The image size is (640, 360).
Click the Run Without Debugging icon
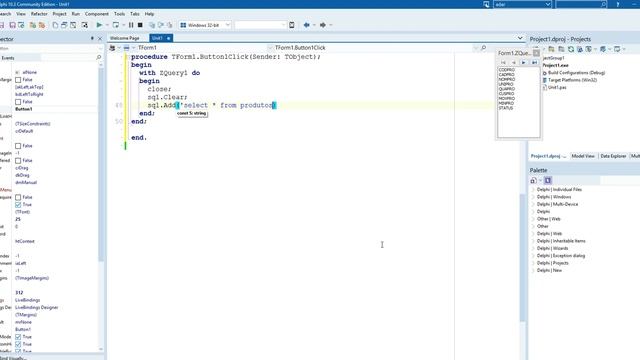pyautogui.click(x=116, y=25)
